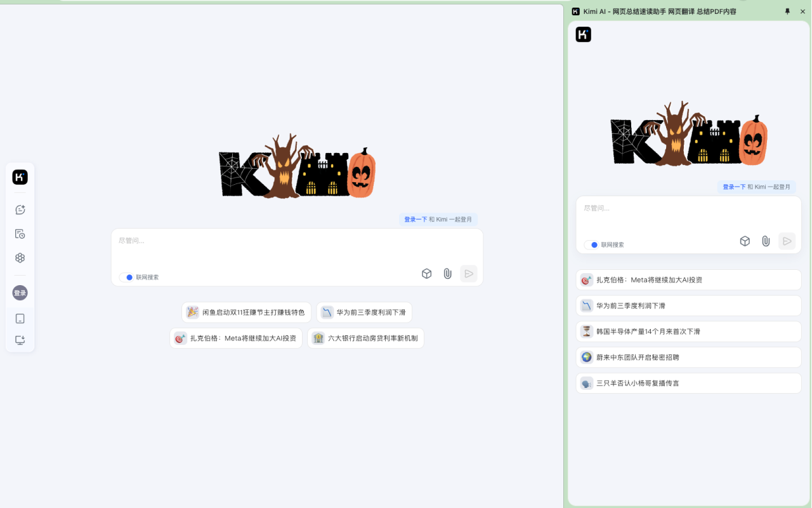Click the round 登录 avatar in the sidebar
Screen dimensions: 812x508
tap(20, 293)
